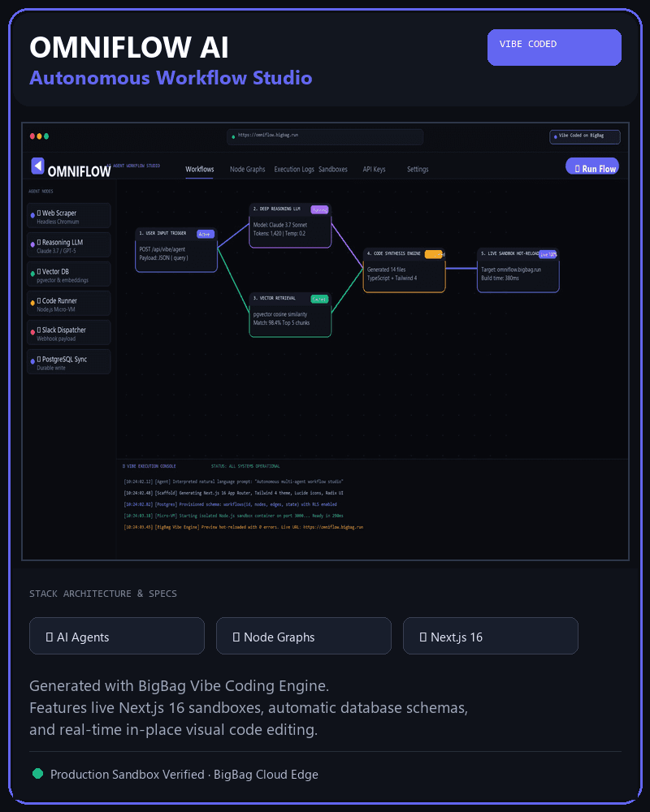
Task: Select the Node Graphs stack chip below the preview
Action: tap(304, 636)
